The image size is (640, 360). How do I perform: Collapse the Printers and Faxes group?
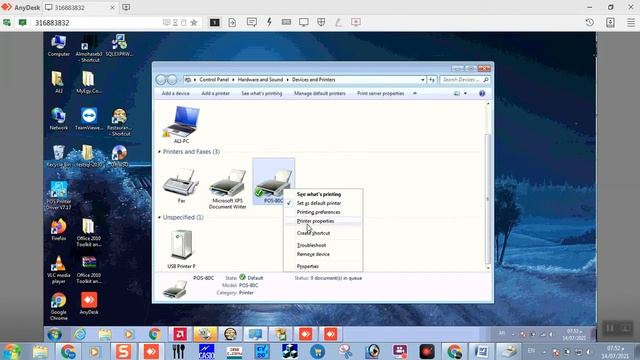tap(159, 152)
